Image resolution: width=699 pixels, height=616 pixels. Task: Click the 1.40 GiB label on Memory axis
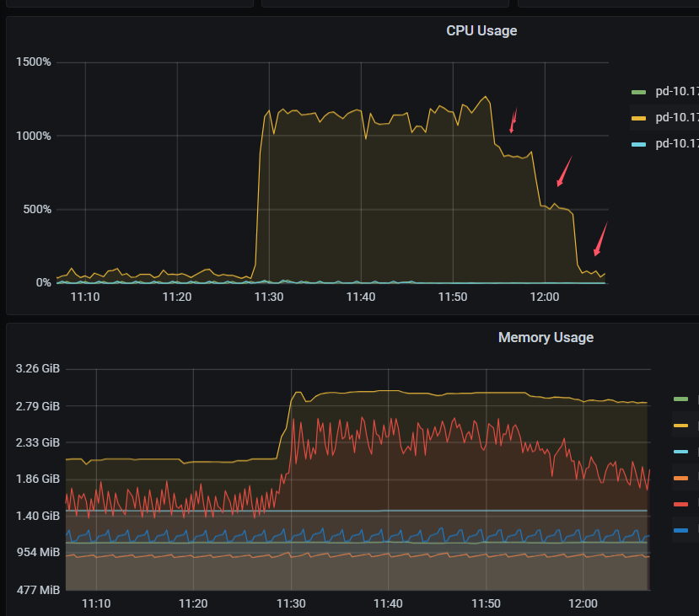click(x=37, y=517)
